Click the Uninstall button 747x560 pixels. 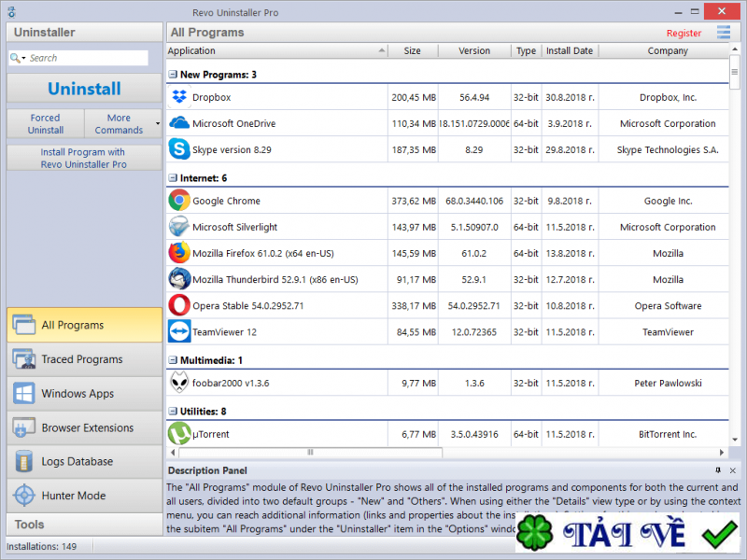click(84, 88)
